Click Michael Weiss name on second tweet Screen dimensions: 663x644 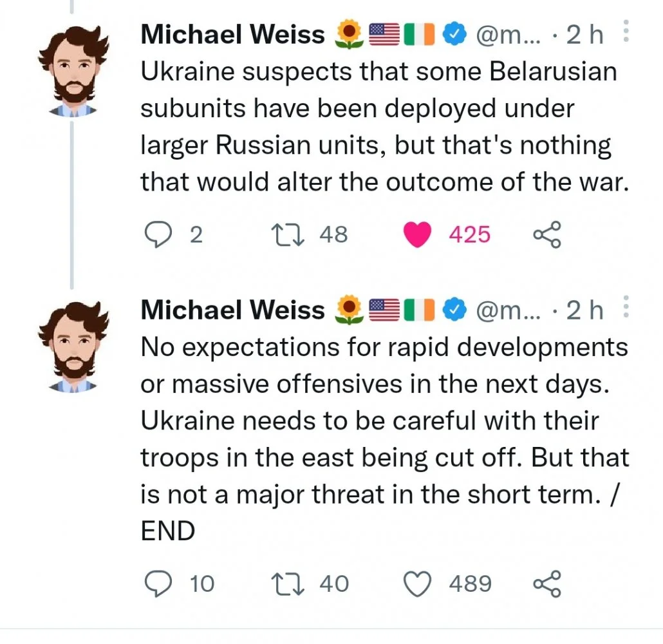pyautogui.click(x=233, y=310)
